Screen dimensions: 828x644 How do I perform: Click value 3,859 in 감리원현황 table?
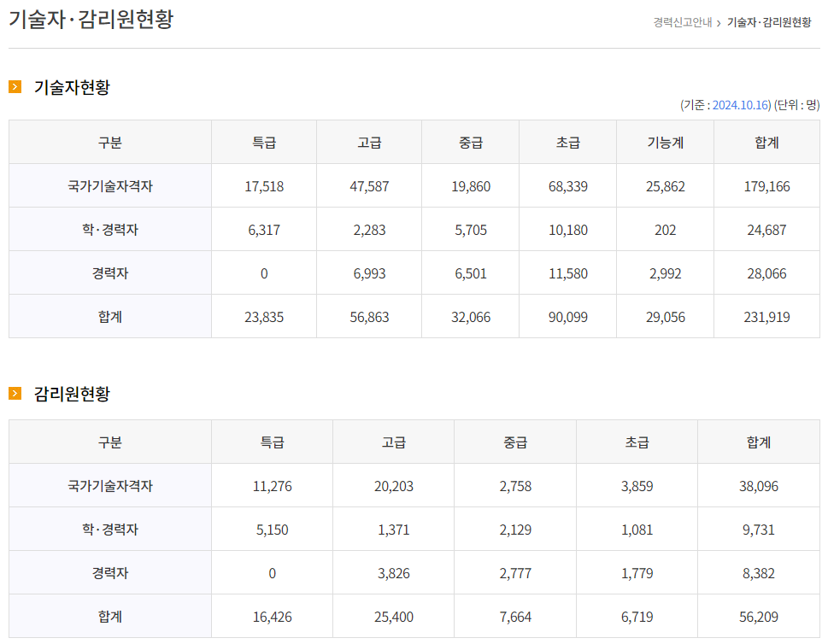pyautogui.click(x=637, y=486)
